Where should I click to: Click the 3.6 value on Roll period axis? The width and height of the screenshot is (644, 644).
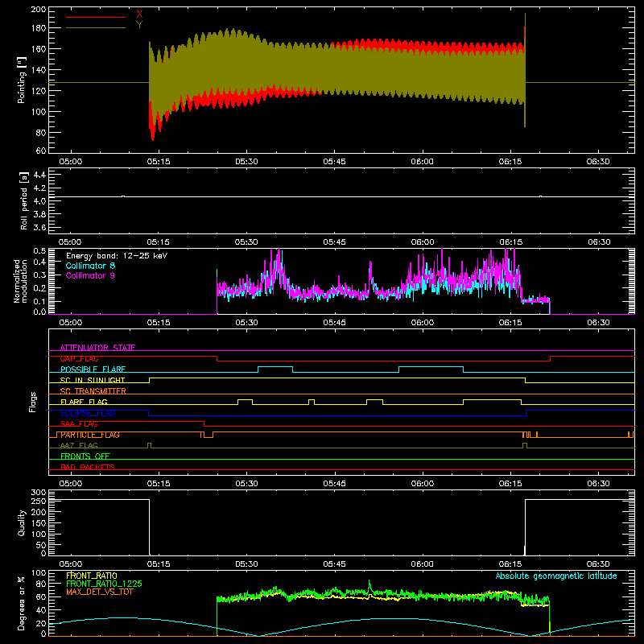tap(39, 227)
